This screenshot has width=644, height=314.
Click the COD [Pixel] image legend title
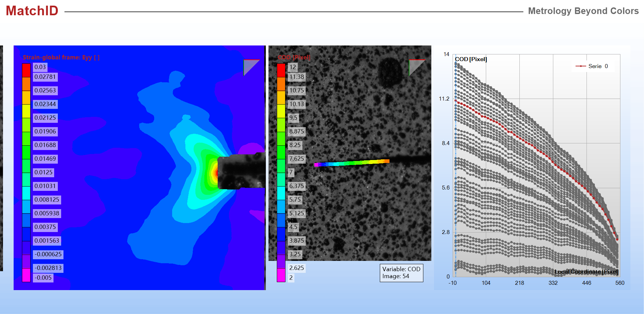pyautogui.click(x=294, y=57)
